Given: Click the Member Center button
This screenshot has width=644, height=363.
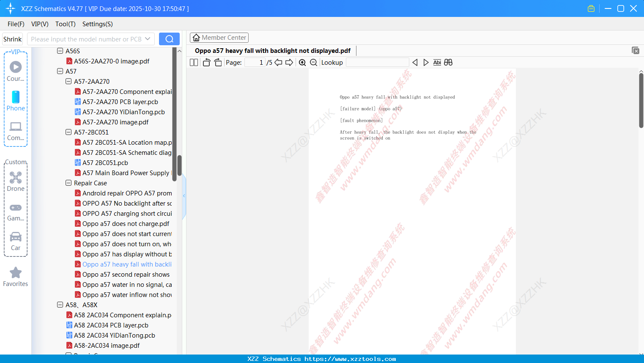Looking at the screenshot, I should (219, 38).
